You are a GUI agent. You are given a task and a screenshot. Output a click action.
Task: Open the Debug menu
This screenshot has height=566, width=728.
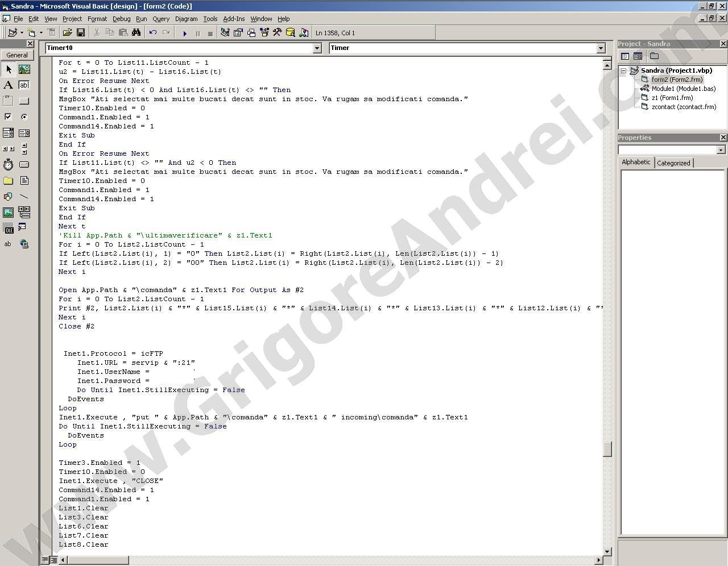[x=121, y=19]
